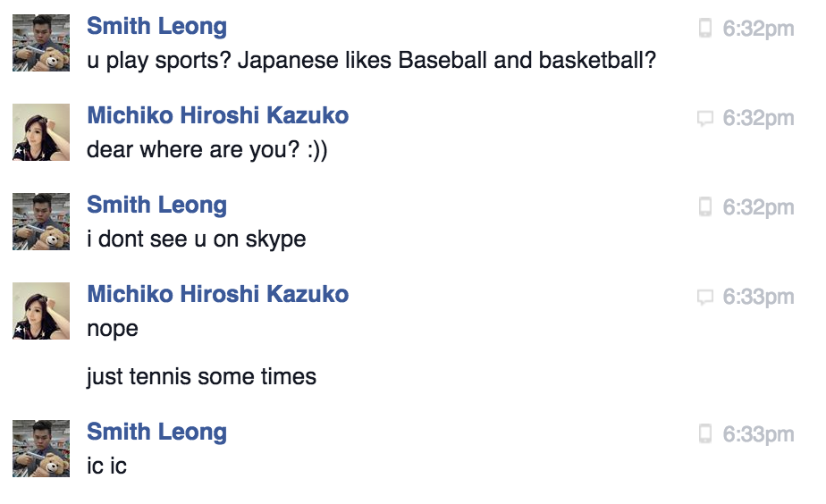
Task: Click Smith Leong's avatar beside "ic ic"
Action: (41, 449)
